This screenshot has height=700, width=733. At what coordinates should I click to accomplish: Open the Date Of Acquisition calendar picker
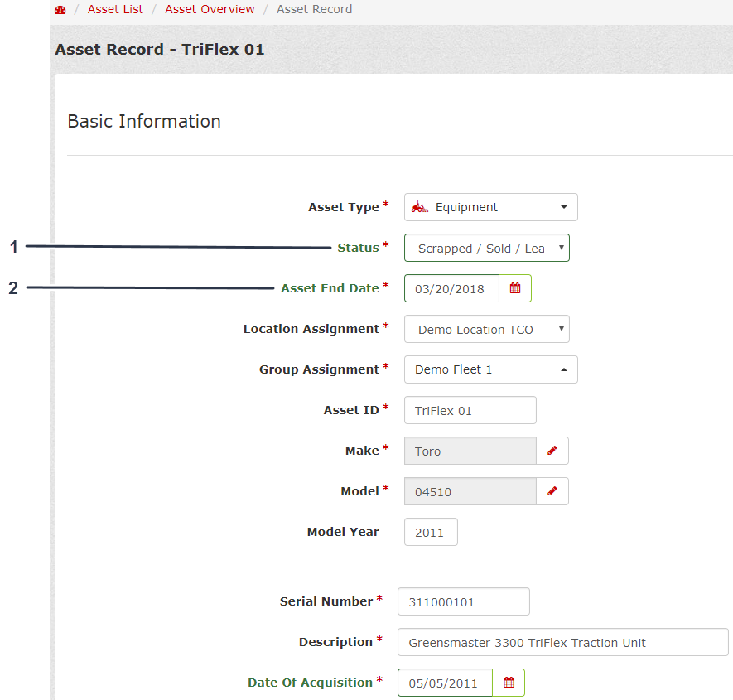click(x=509, y=683)
